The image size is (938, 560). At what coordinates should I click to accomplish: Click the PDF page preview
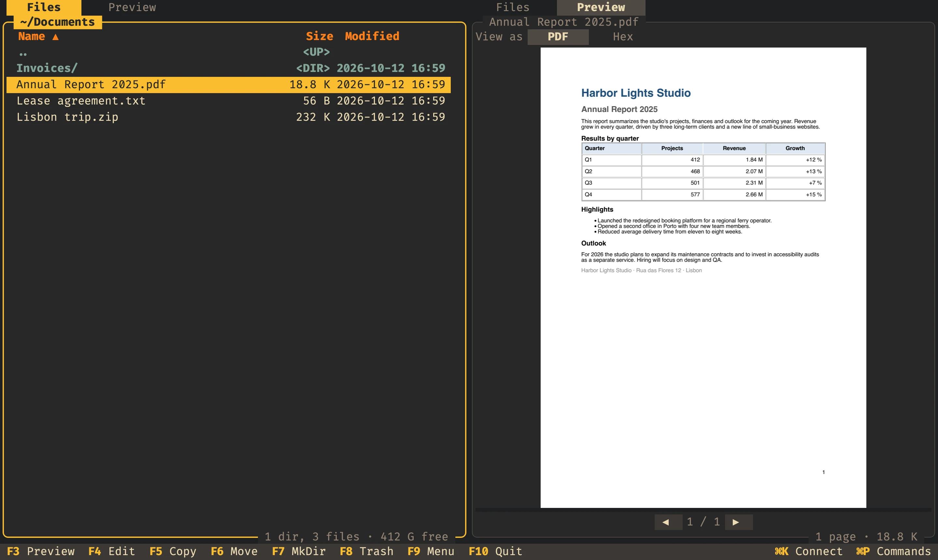703,277
